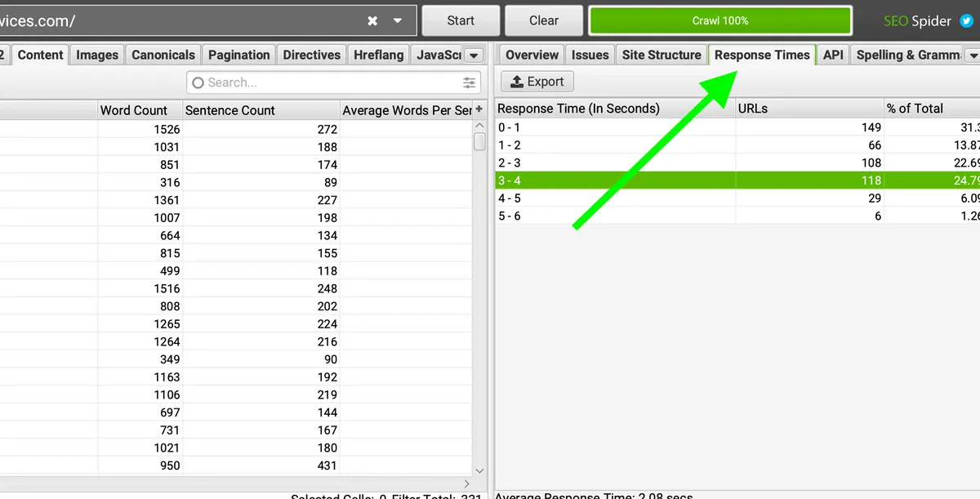The width and height of the screenshot is (980, 499).
Task: Click the Clear button
Action: 544,20
